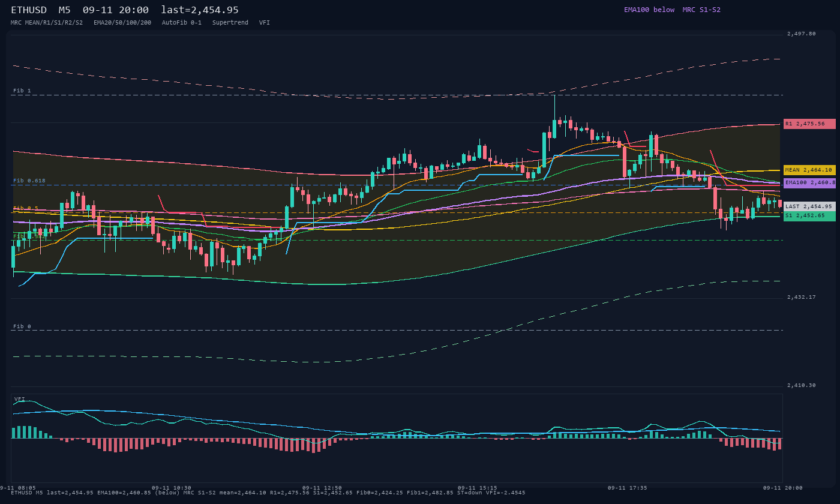Click the 2,410.30 price axis label
This screenshot has width=840, height=504.
(802, 385)
